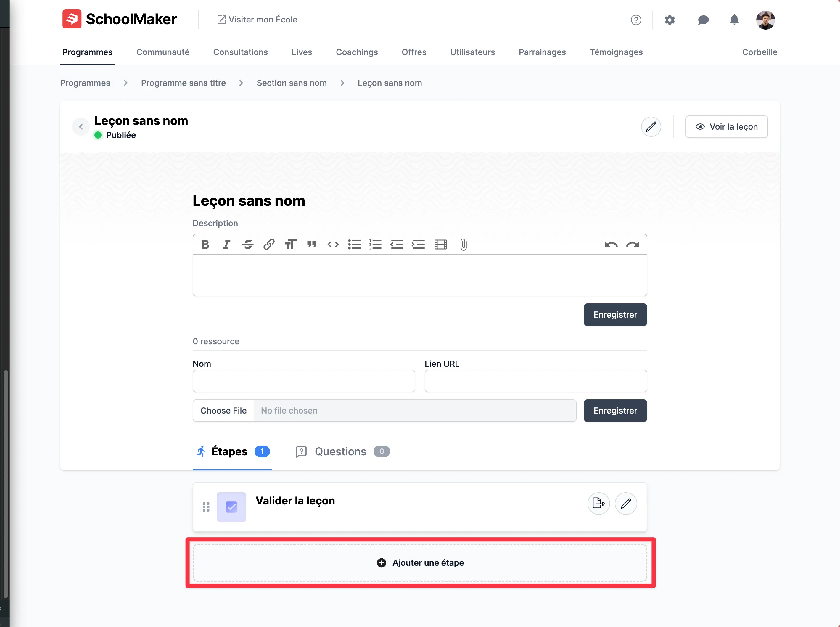Apply heading text size icon
This screenshot has width=840, height=627.
tap(290, 245)
